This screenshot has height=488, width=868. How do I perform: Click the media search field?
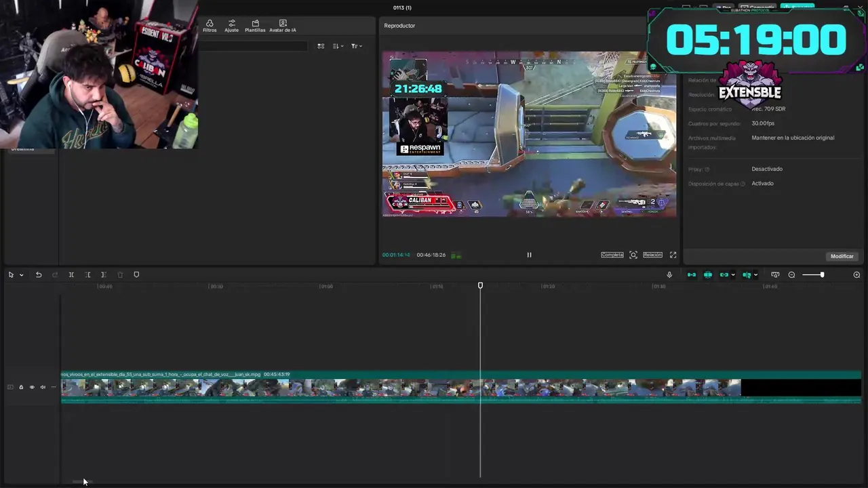click(254, 46)
